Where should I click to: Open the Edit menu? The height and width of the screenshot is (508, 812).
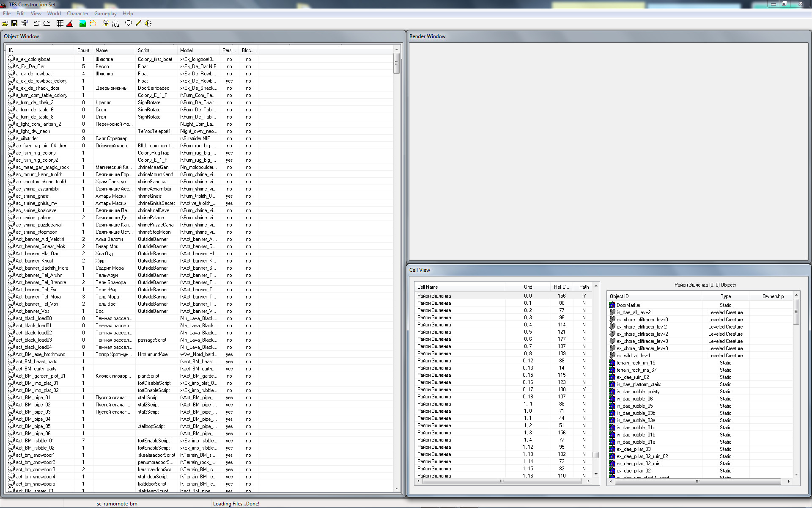21,14
